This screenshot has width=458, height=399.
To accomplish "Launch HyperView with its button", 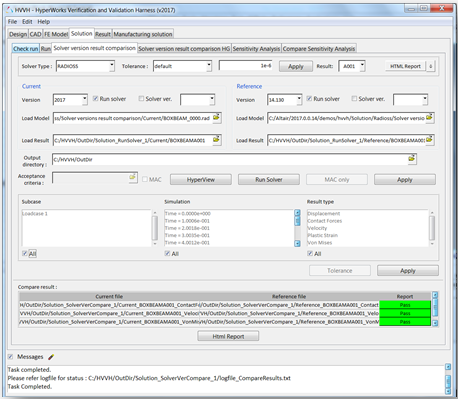I will point(201,180).
